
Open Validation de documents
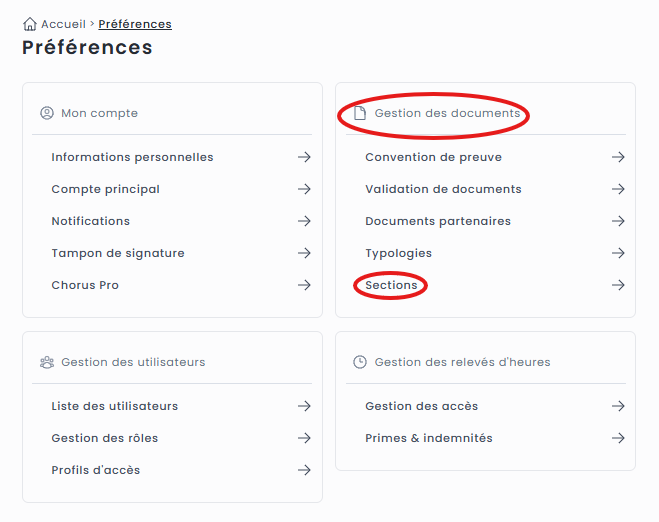tap(443, 189)
